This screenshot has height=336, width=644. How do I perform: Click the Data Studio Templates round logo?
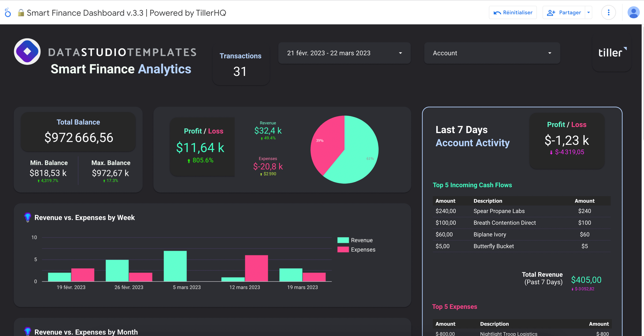(27, 52)
